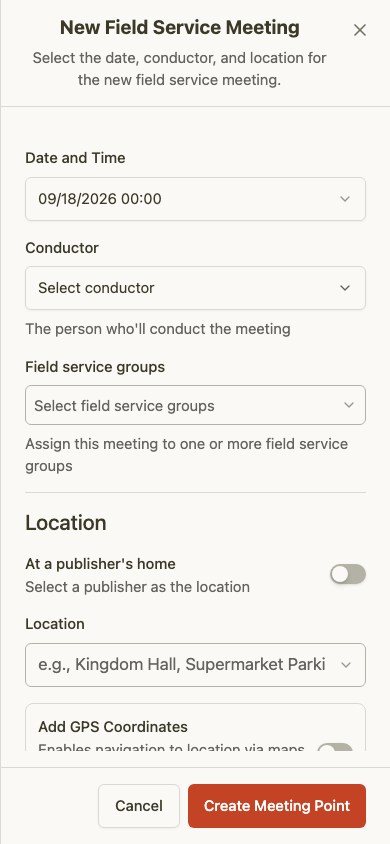The height and width of the screenshot is (844, 390).
Task: Click the Date and Time label
Action: (x=75, y=158)
